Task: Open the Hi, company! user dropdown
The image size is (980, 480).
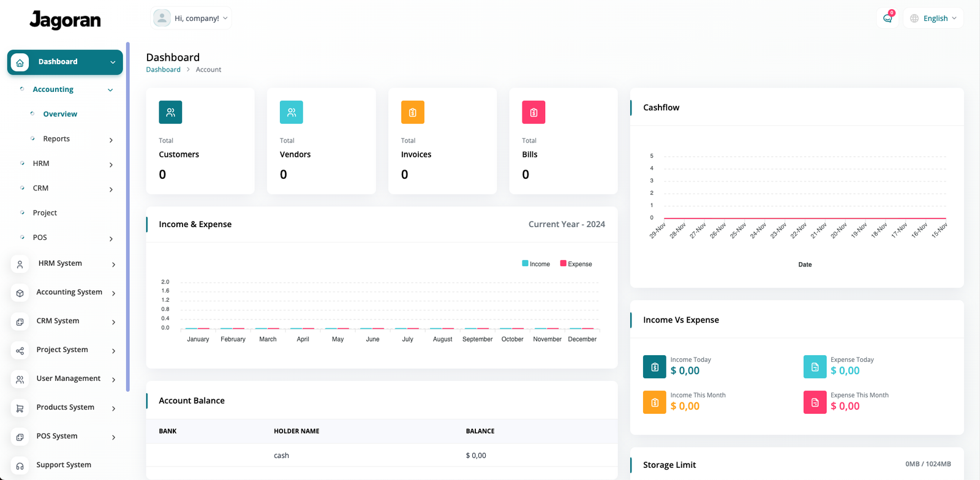Action: (191, 18)
